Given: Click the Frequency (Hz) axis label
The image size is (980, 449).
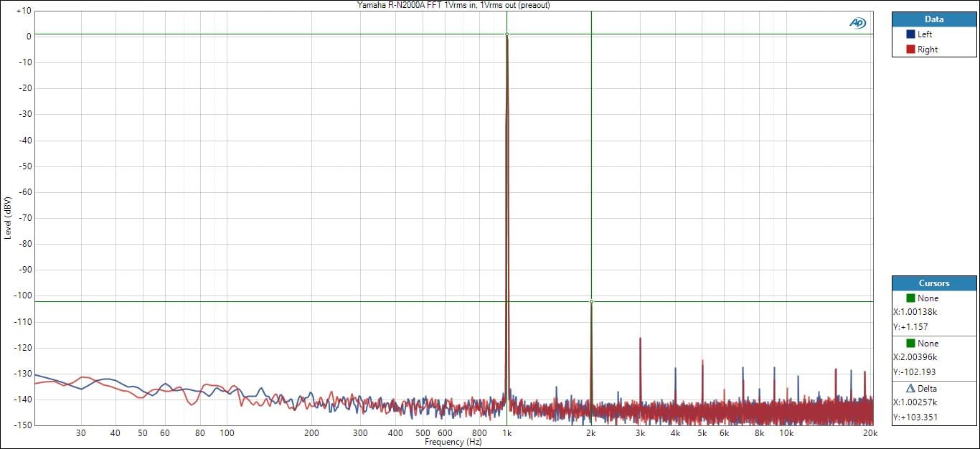Looking at the screenshot, I should (x=453, y=443).
